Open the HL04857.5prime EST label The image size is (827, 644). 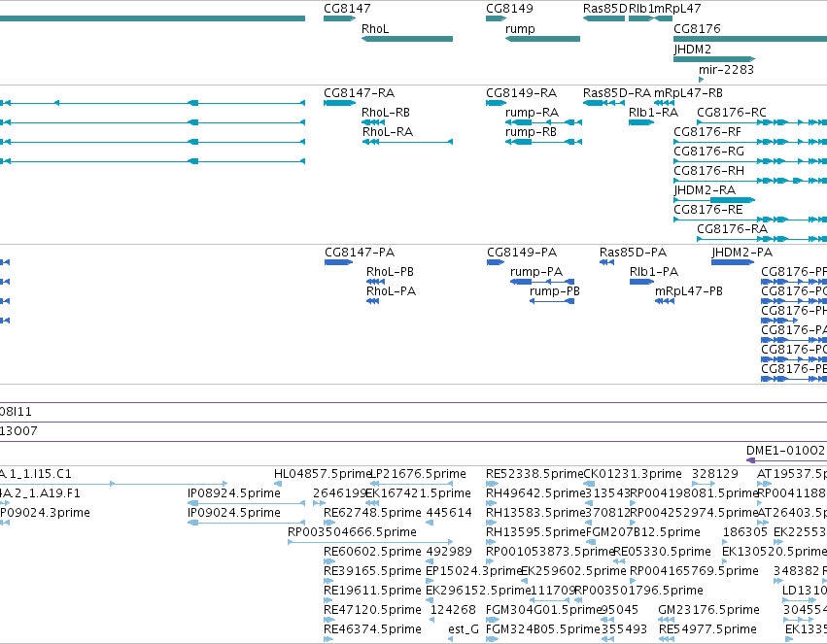tap(323, 474)
